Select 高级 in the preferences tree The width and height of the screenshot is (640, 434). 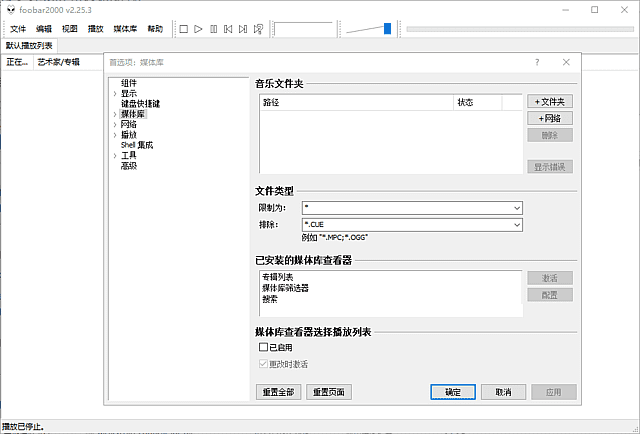click(x=129, y=166)
